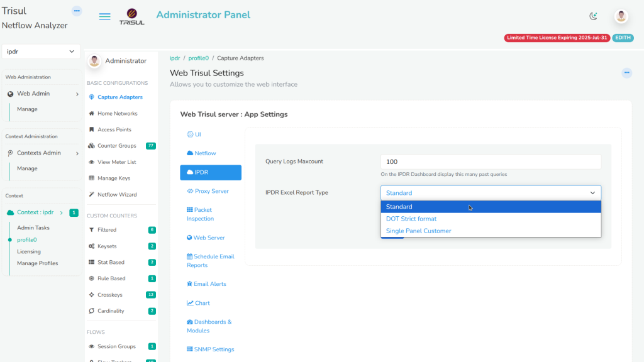Click the hamburger menu icon
This screenshot has width=644, height=362.
105,17
